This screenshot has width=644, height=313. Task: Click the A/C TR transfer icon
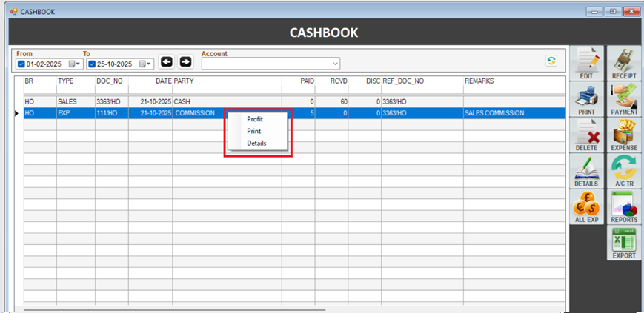click(x=624, y=171)
